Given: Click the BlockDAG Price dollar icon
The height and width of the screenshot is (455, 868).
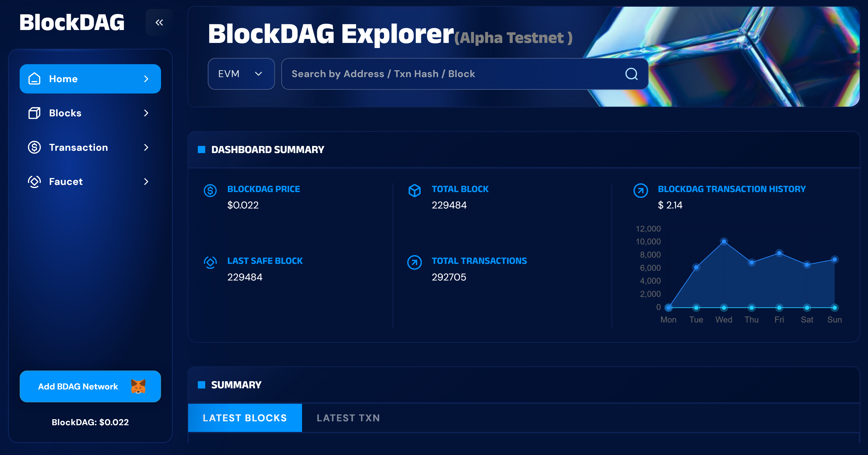Looking at the screenshot, I should pyautogui.click(x=210, y=190).
